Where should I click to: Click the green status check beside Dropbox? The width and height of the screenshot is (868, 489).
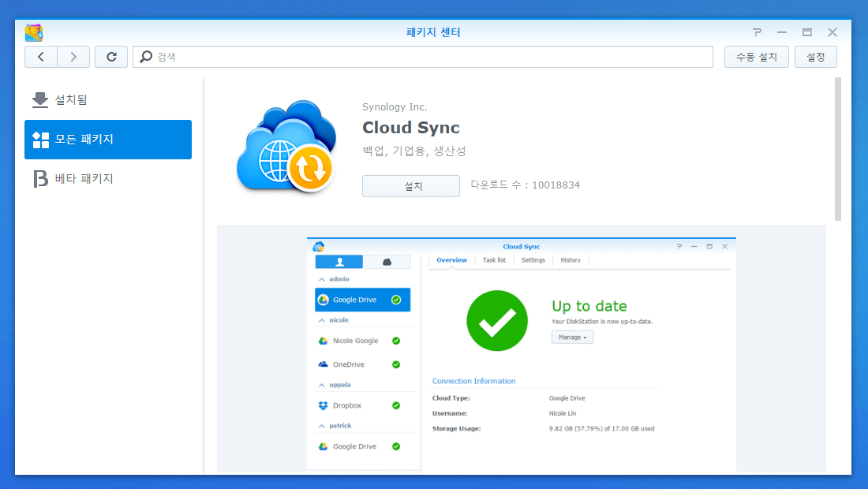396,405
